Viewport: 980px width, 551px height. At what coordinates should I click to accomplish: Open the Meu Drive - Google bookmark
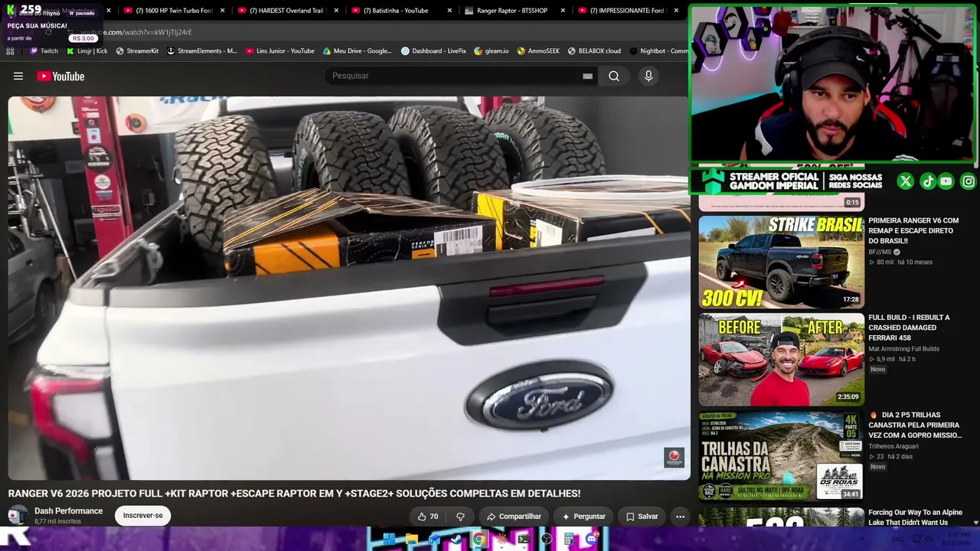[358, 51]
